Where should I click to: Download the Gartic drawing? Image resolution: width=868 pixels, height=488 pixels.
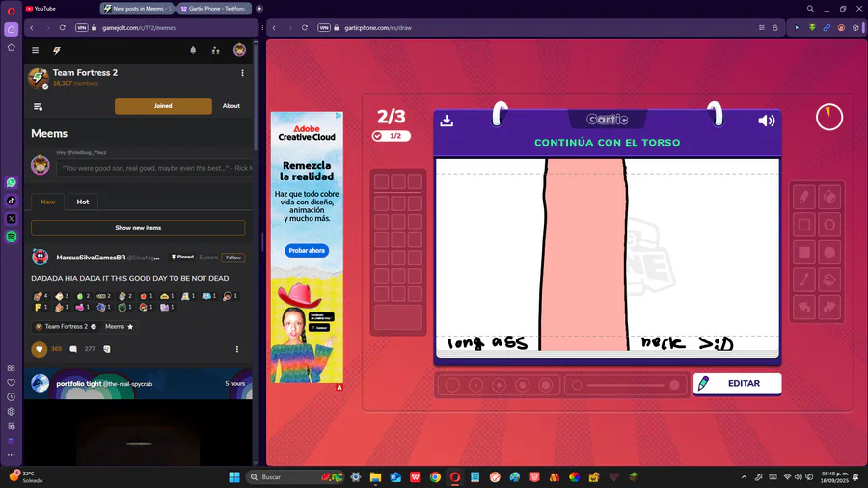(x=447, y=120)
